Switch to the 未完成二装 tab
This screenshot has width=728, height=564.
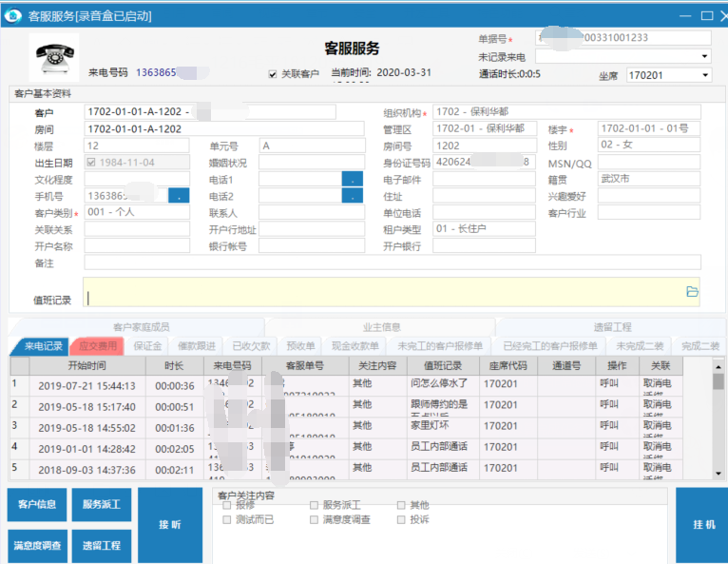pyautogui.click(x=640, y=346)
